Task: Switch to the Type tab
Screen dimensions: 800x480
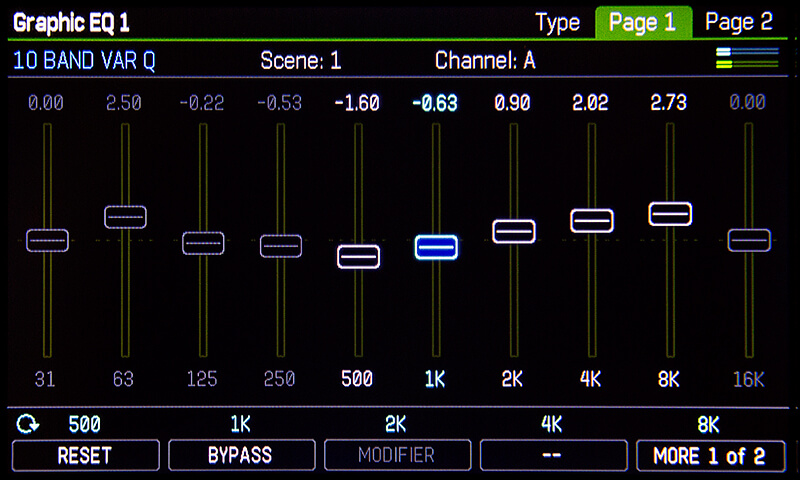Action: (558, 22)
